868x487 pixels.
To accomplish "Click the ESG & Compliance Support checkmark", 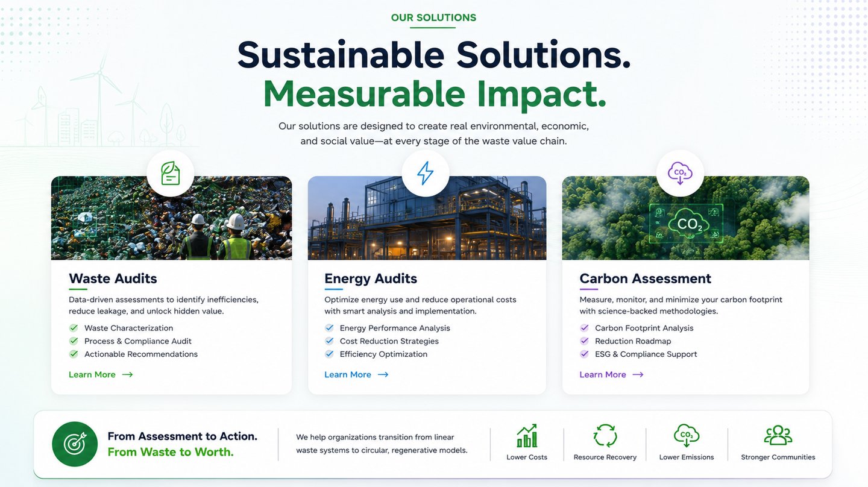I will (584, 354).
